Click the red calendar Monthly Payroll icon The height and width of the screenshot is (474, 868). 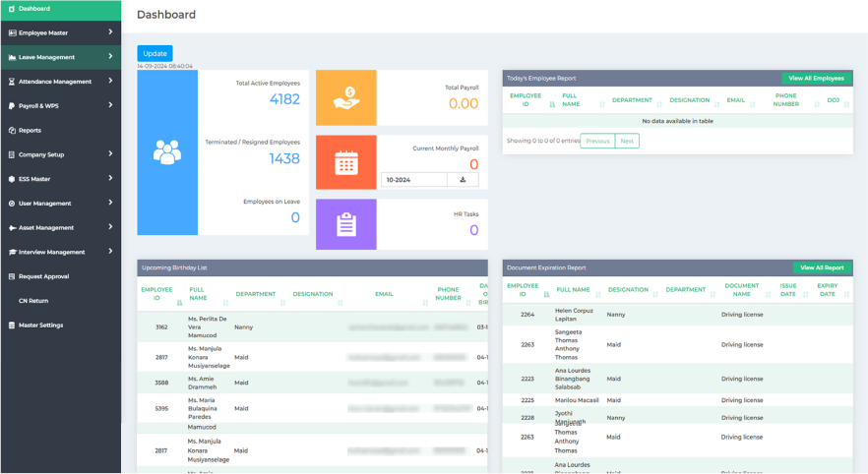tap(346, 162)
